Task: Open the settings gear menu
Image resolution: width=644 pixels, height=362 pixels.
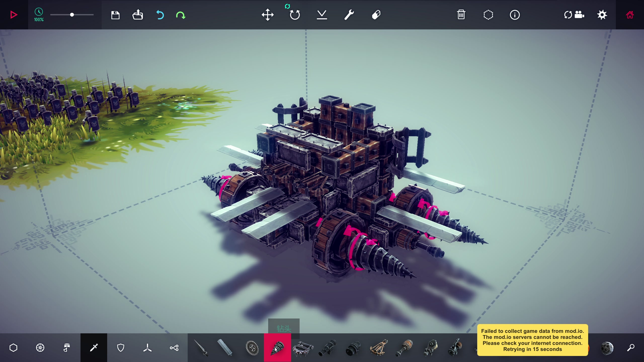Action: pos(602,15)
